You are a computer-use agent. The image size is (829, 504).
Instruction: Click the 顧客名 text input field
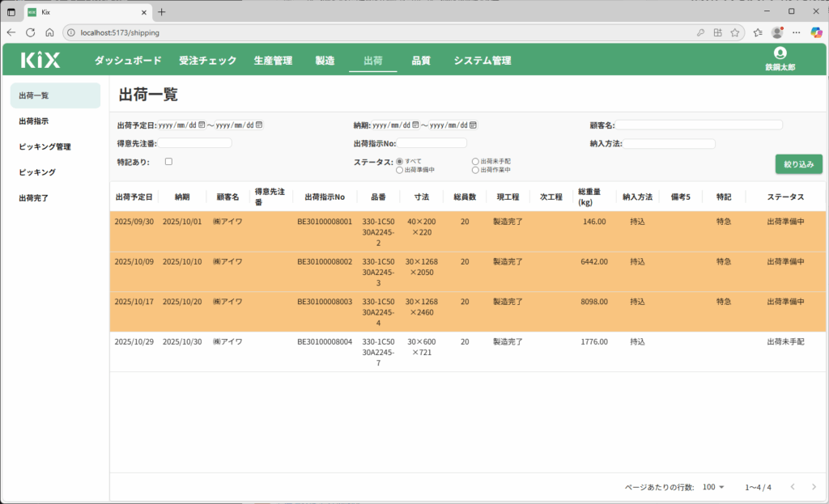click(x=699, y=125)
